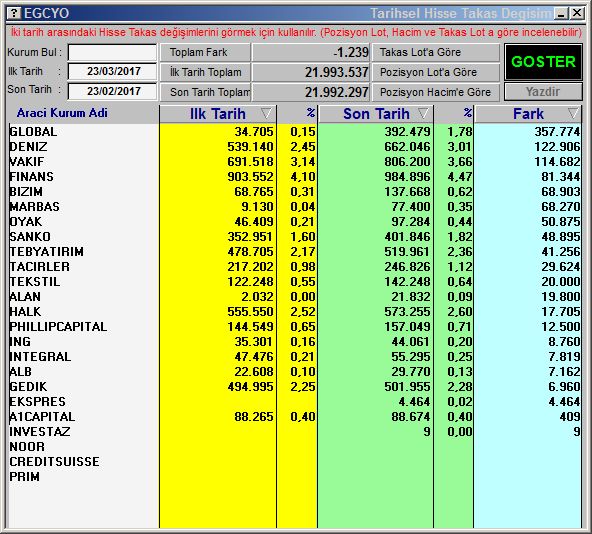Select Pozisyon Hacim'e Göre option
Image resolution: width=592 pixels, height=534 pixels.
tap(436, 92)
